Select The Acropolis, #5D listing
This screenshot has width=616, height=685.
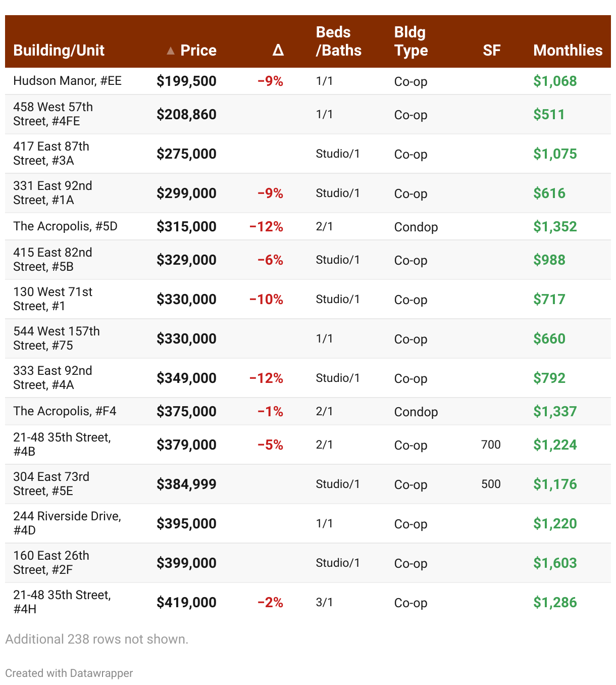(65, 226)
